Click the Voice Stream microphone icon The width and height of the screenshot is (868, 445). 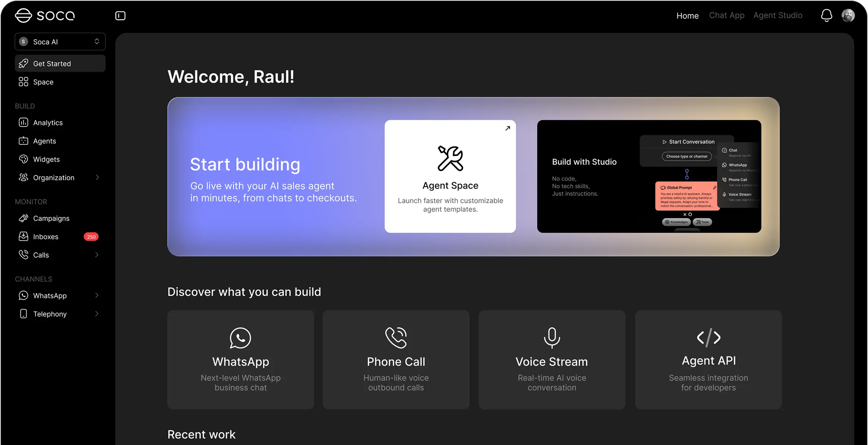pyautogui.click(x=552, y=338)
